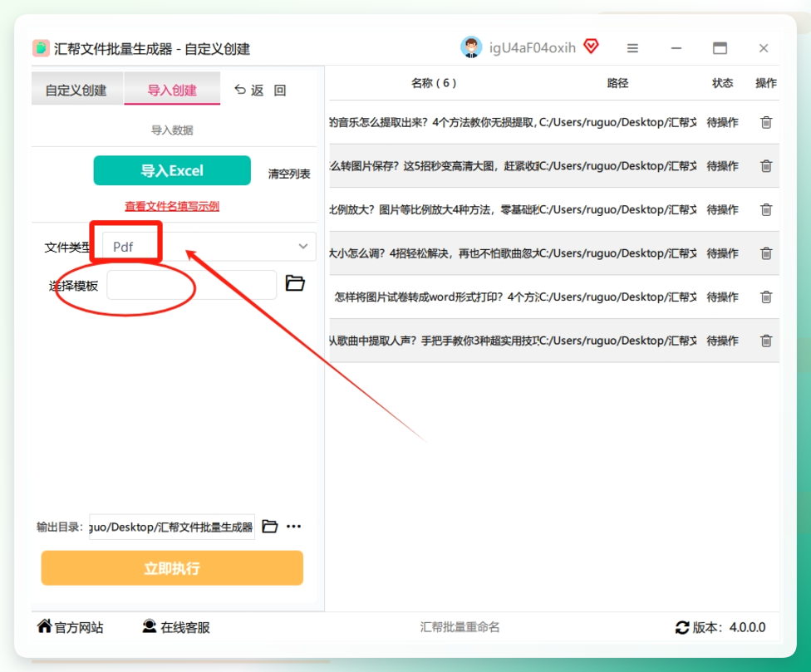Image resolution: width=811 pixels, height=672 pixels.
Task: Click the 操作 column header
Action: tap(766, 83)
